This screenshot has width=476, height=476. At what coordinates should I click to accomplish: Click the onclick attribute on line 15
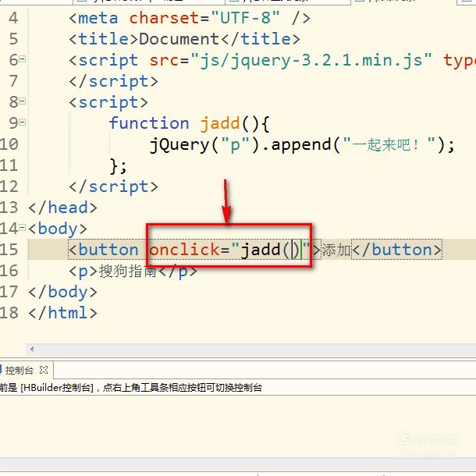click(x=184, y=250)
